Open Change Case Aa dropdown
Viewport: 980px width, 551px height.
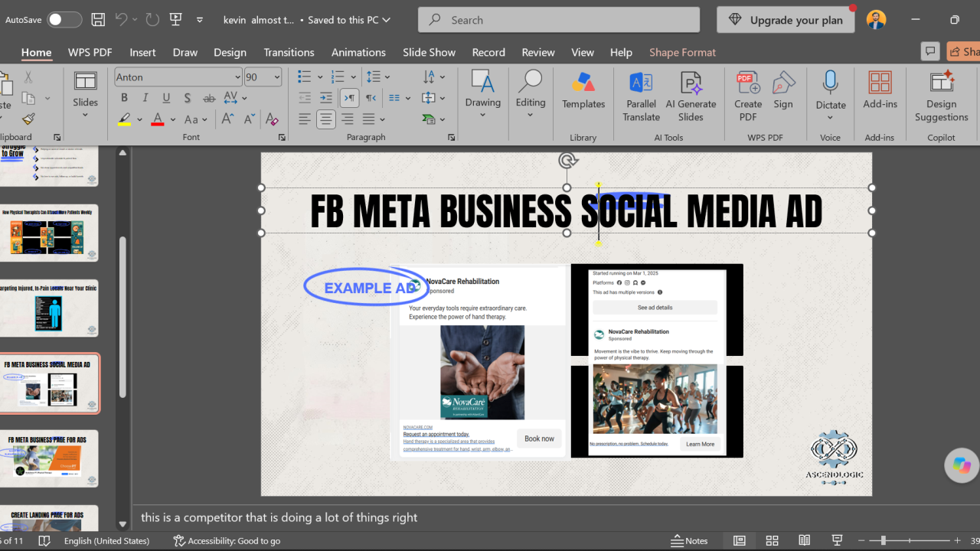coord(197,119)
